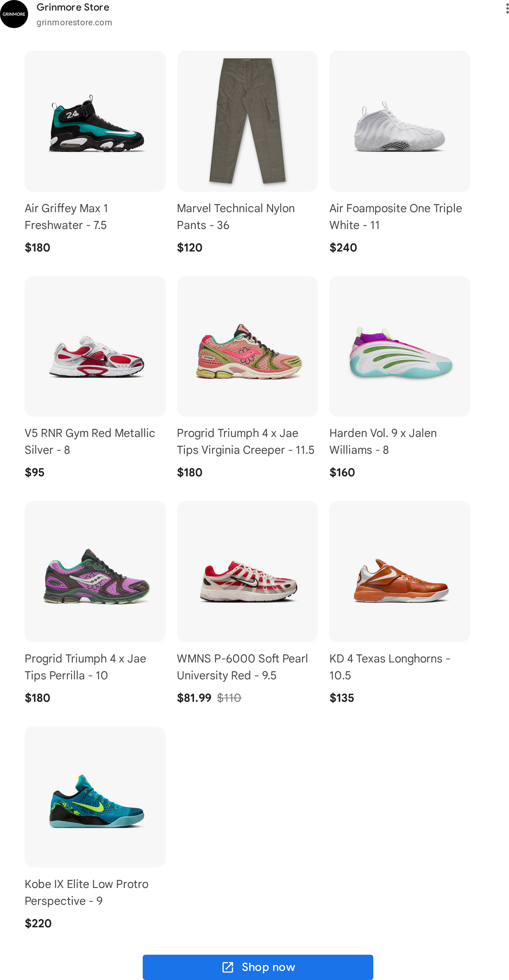View the WMNS P-6000 Soft Pearl shoe image
The height and width of the screenshot is (980, 509).
coord(247,571)
